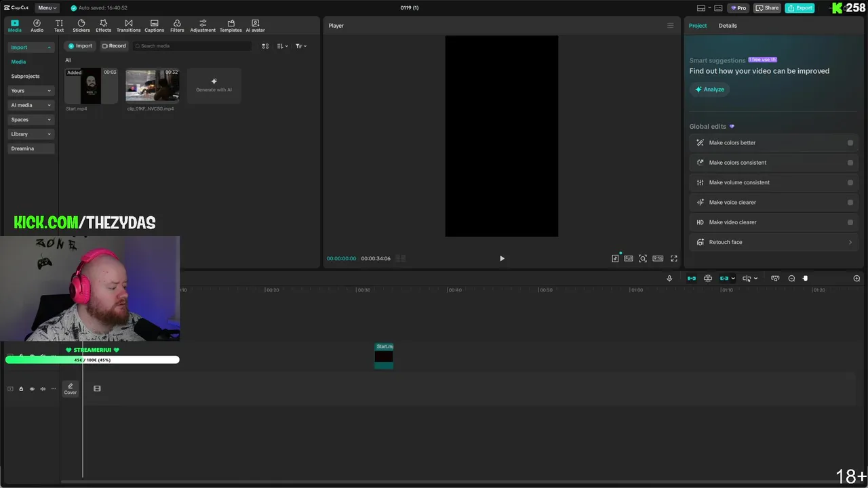Switch to the Details tab
Image resolution: width=868 pixels, height=488 pixels.
[728, 26]
